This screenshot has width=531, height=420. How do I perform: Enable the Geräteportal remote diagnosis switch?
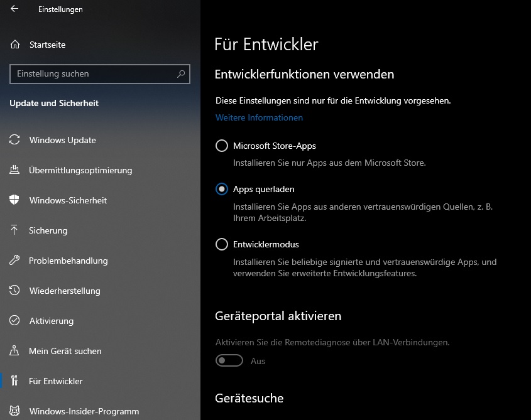tap(229, 360)
